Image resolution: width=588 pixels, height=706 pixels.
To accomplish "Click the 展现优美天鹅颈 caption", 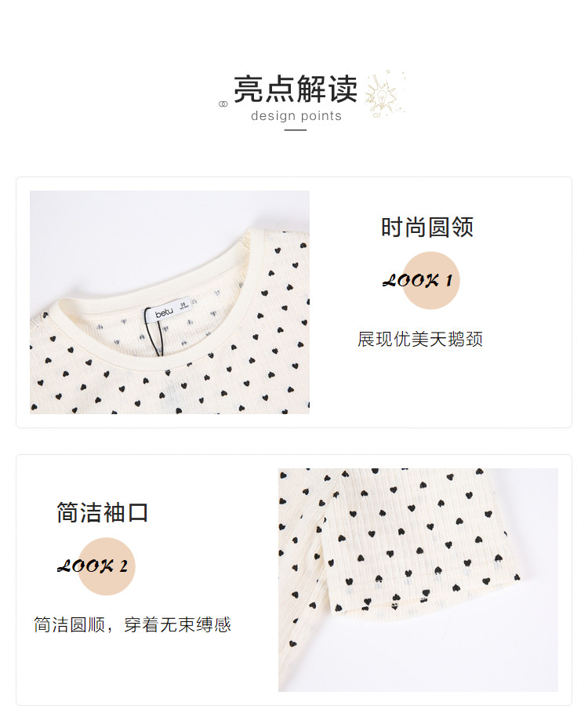I will click(x=419, y=339).
